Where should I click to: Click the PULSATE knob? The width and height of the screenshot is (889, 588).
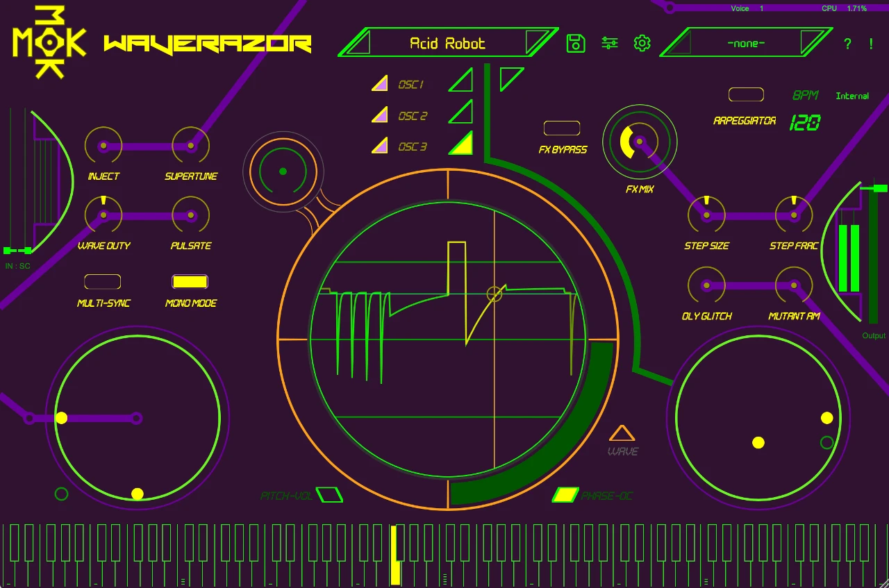pyautogui.click(x=190, y=216)
